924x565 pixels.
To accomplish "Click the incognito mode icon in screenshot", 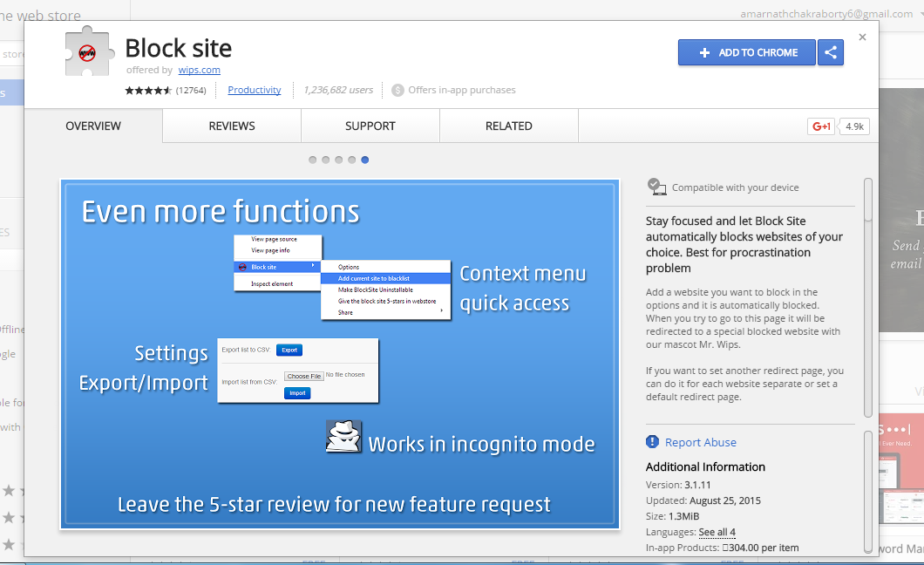I will 343,437.
